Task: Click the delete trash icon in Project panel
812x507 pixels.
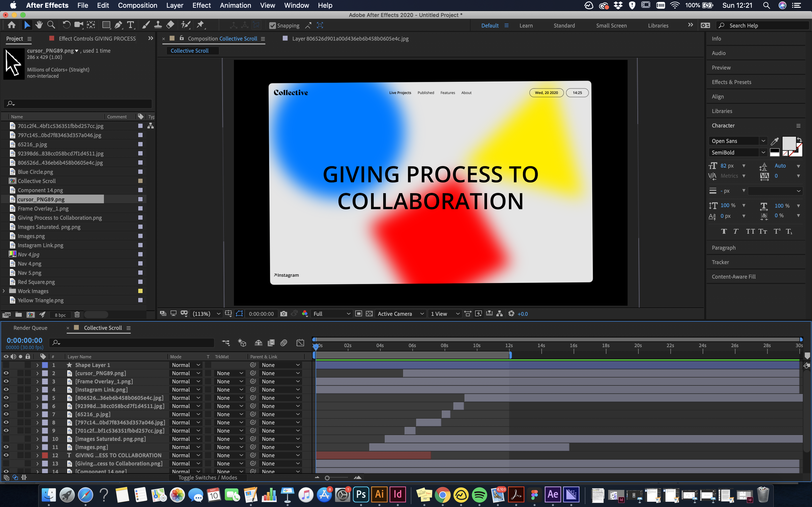Action: (x=77, y=315)
